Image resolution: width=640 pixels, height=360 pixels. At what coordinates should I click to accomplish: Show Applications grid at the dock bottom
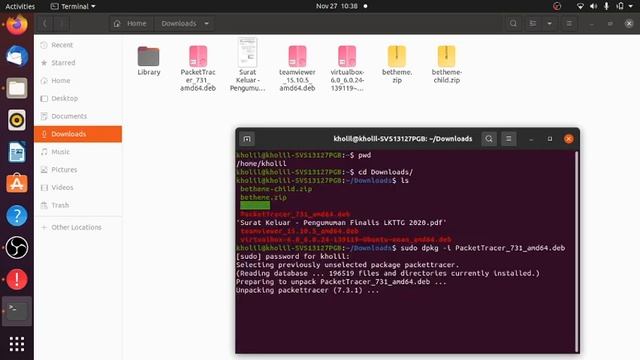coord(17,344)
